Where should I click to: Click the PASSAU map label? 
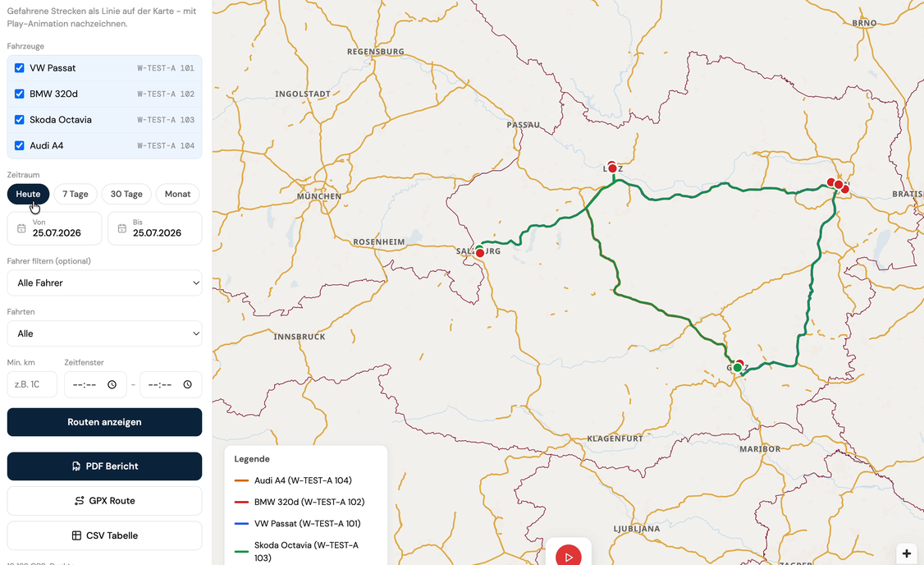tap(524, 125)
